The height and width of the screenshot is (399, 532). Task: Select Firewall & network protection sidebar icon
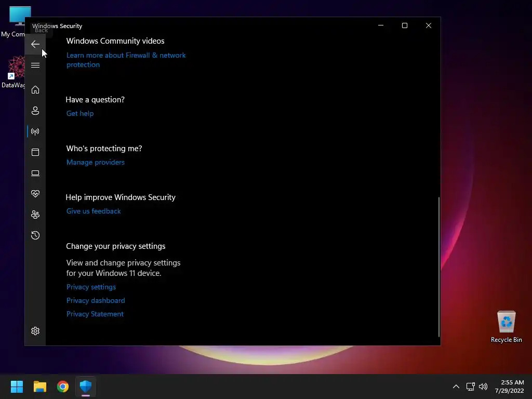(x=35, y=131)
